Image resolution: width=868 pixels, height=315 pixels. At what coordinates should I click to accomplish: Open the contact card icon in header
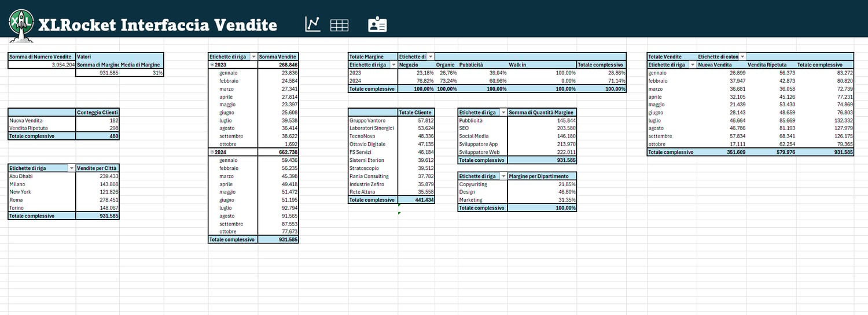[377, 24]
